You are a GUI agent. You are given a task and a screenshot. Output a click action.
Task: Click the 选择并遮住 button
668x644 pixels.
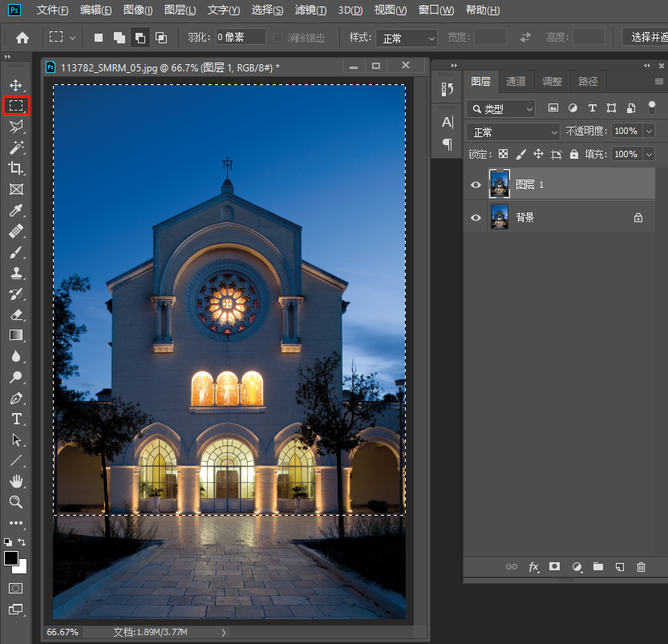646,38
